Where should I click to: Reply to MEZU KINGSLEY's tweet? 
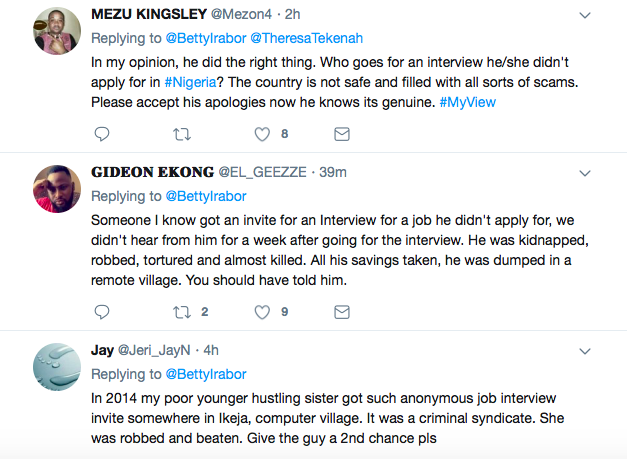102,134
